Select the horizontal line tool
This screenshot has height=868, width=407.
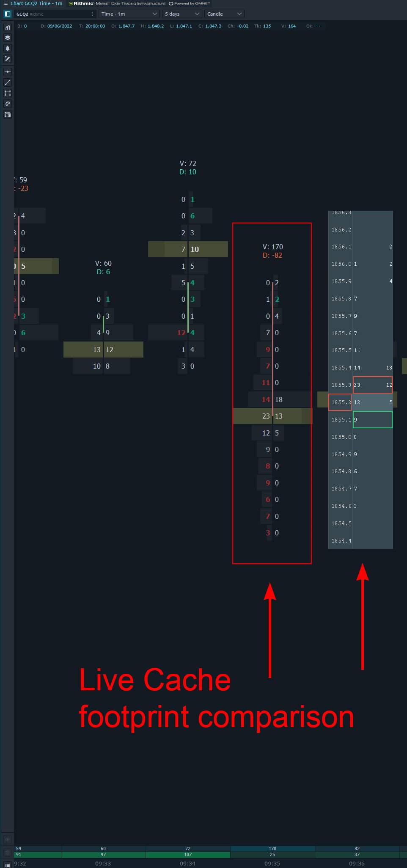tap(8, 72)
